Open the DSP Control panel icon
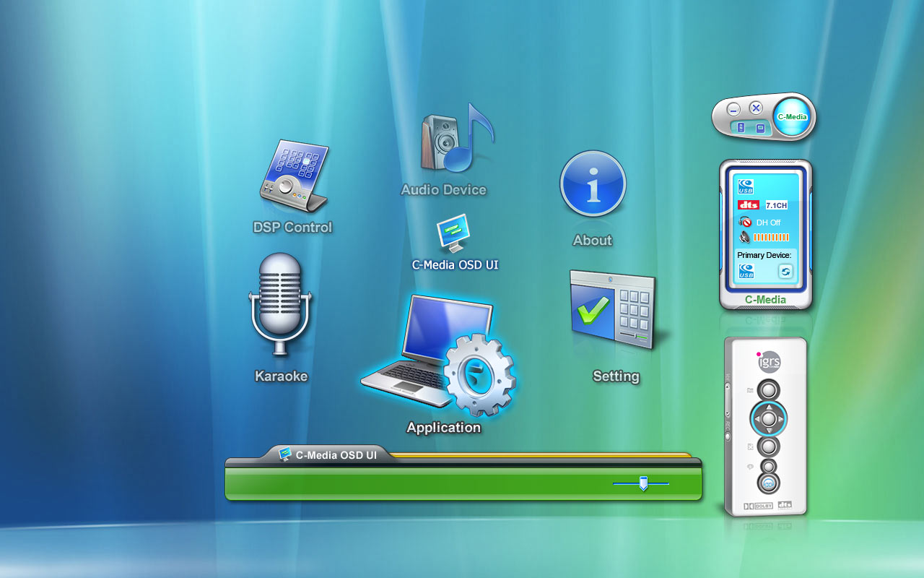This screenshot has height=578, width=924. click(x=294, y=176)
